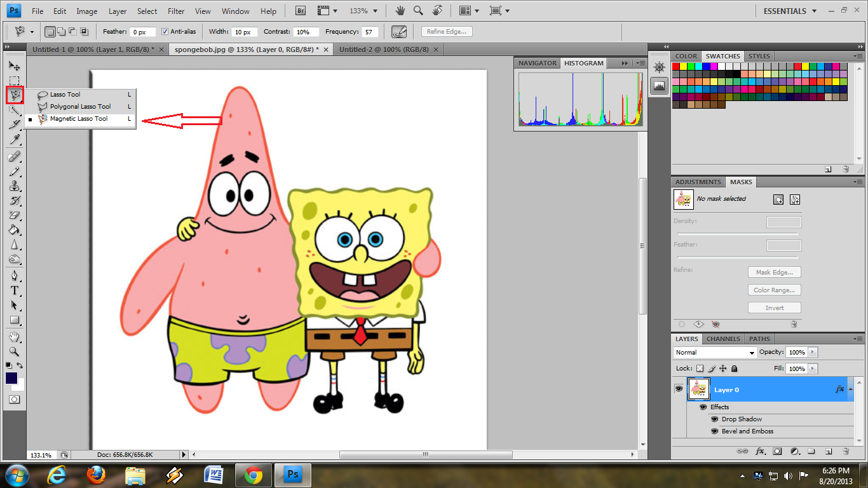Click the Invert button in Masks
Viewport: 868px width, 488px height.
775,308
